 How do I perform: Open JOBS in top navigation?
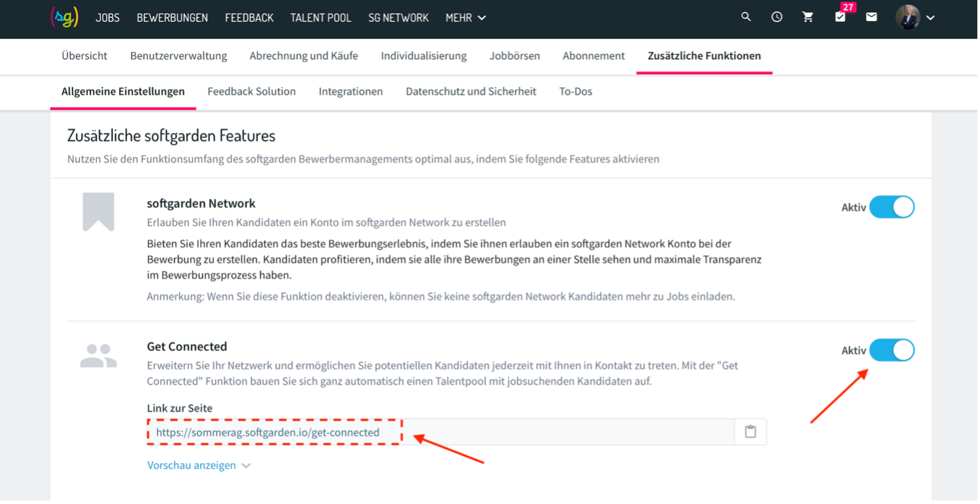click(x=108, y=18)
